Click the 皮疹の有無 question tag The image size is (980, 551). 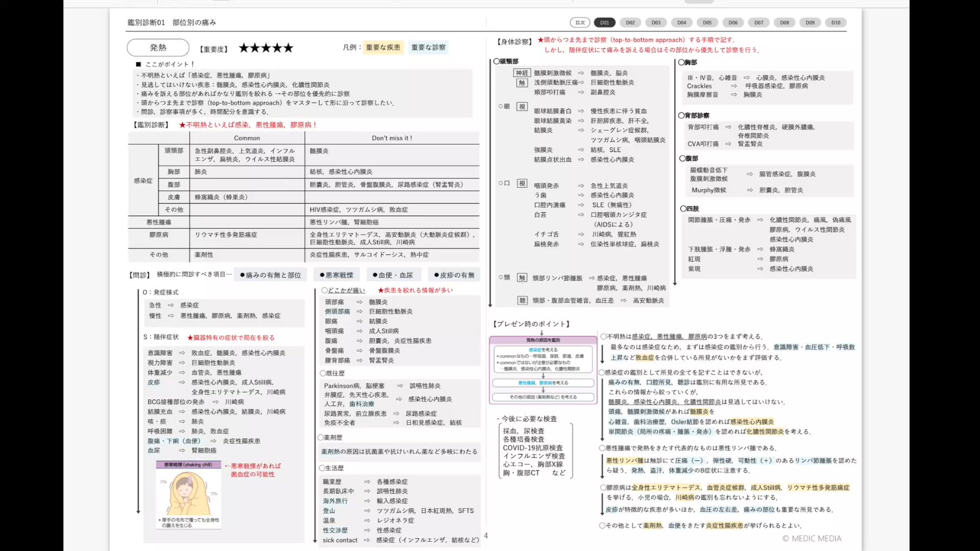(x=454, y=275)
